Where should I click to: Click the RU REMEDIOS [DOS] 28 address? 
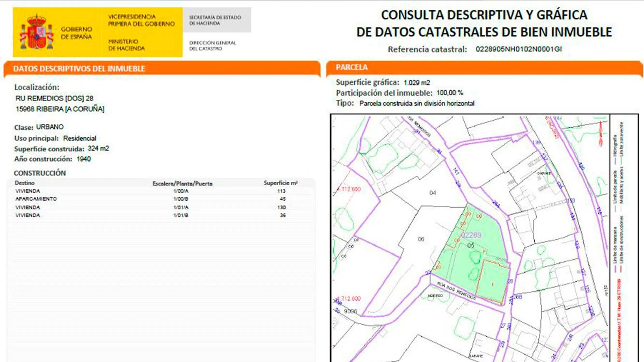click(x=54, y=98)
